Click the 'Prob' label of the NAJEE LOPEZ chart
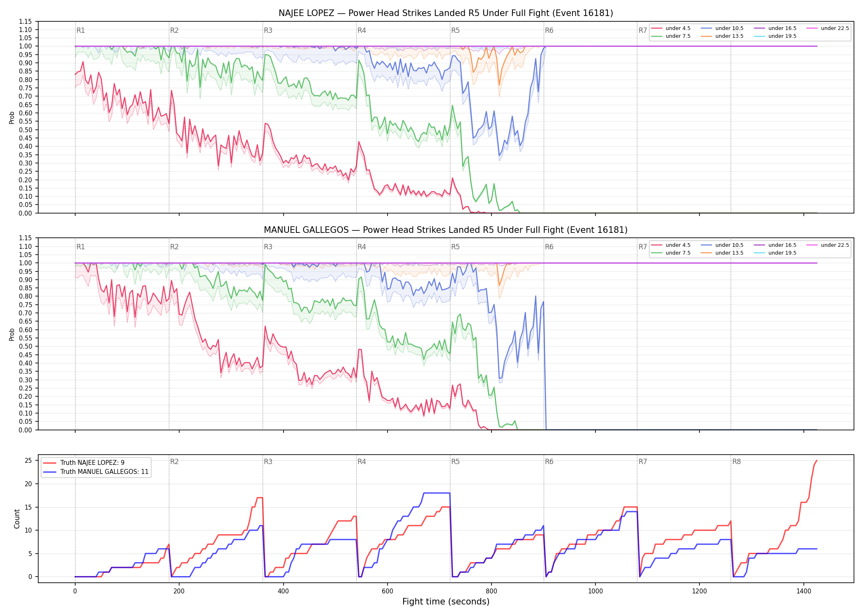 12,117
